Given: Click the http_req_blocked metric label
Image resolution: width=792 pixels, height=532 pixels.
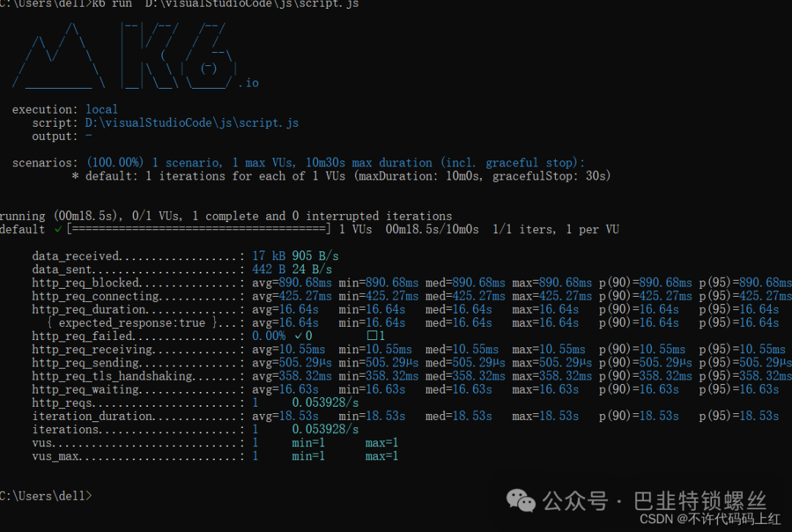Looking at the screenshot, I should pyautogui.click(x=85, y=283).
